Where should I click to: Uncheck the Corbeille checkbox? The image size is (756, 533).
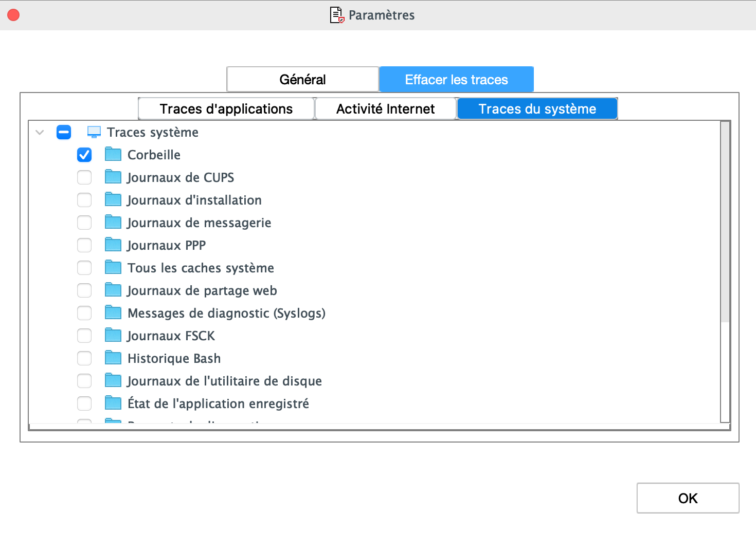84,155
